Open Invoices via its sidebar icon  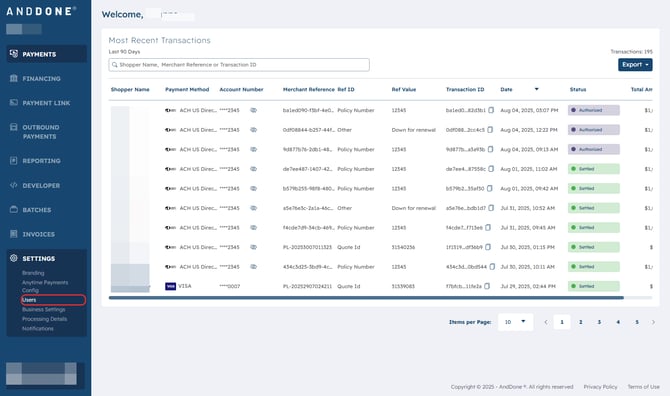pyautogui.click(x=14, y=234)
